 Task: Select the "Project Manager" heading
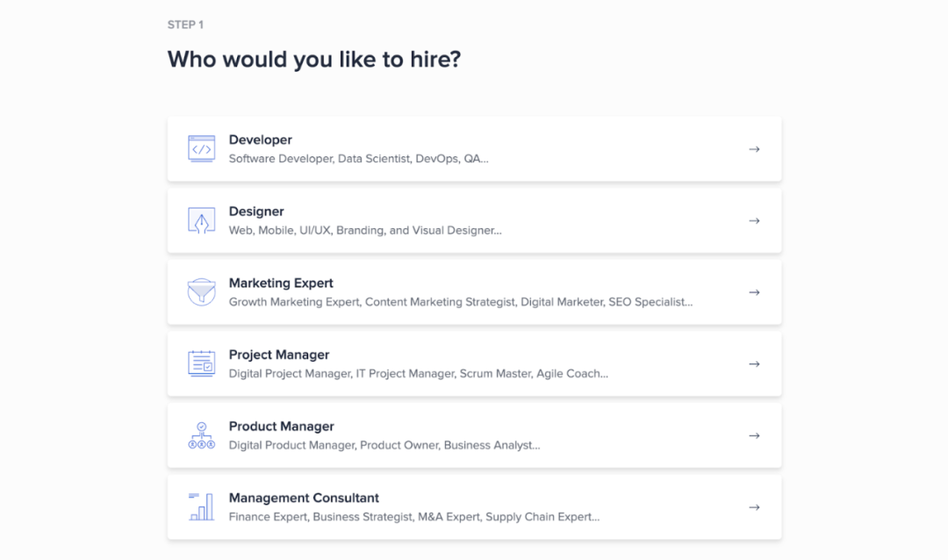(279, 355)
